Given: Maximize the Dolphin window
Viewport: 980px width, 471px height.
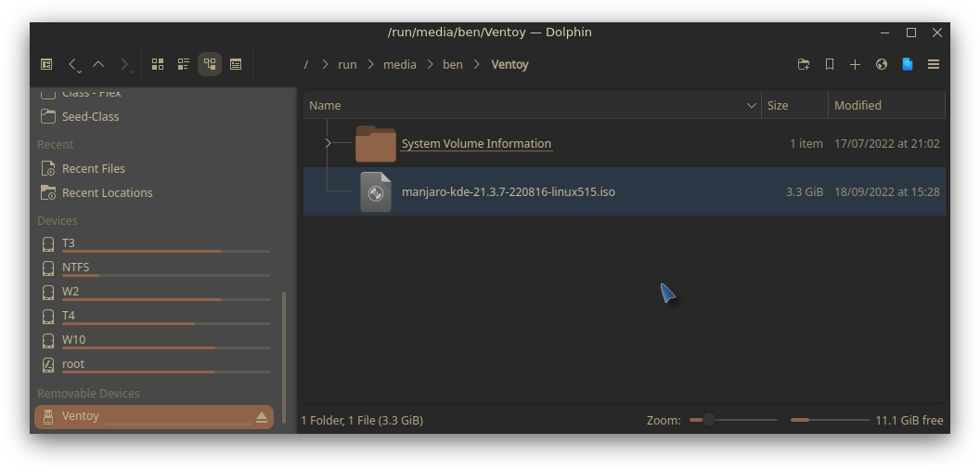Looking at the screenshot, I should 911,33.
